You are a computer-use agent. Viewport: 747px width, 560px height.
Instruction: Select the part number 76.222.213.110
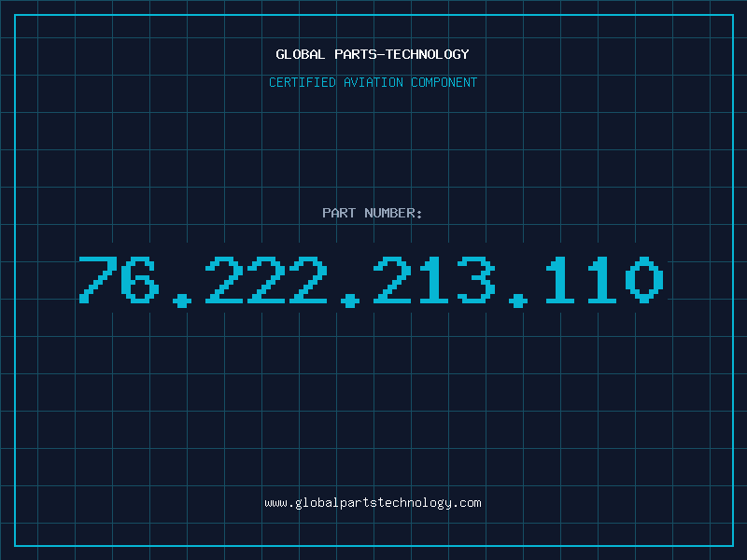tap(371, 281)
